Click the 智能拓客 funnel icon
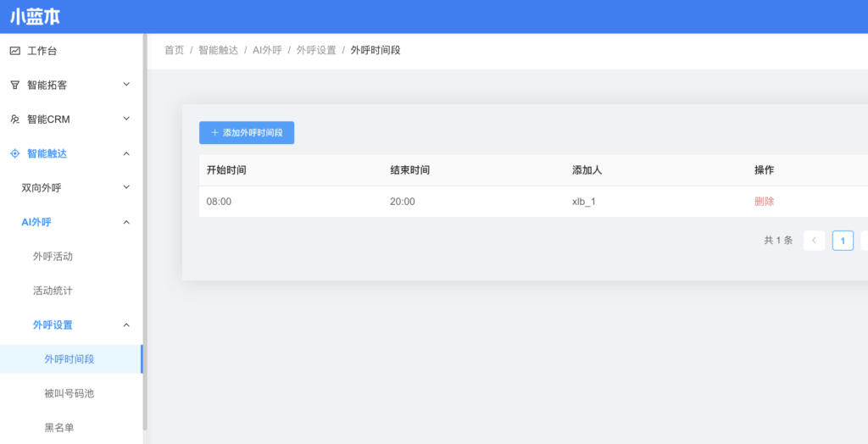 [14, 85]
